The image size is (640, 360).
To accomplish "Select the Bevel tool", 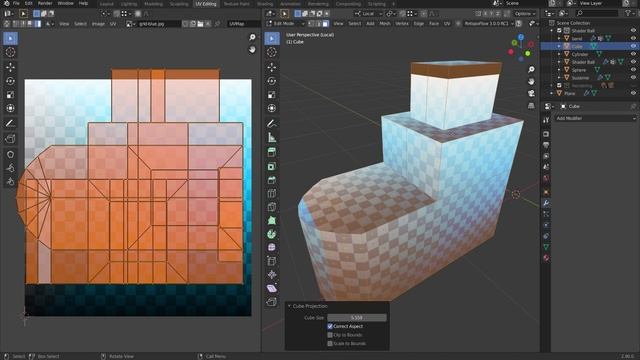I will pos(272,180).
